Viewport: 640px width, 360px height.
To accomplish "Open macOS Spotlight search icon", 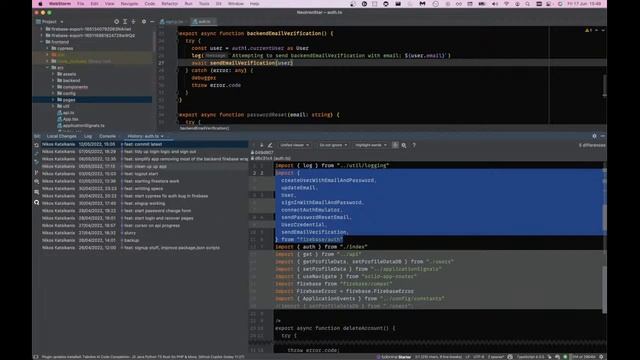I will click(528, 4).
